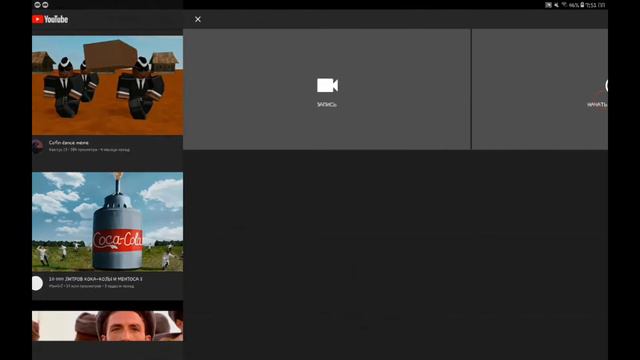Viewport: 640px width, 360px height.
Task: Open the Coca-Cola tank video thumbnail
Action: click(x=108, y=222)
